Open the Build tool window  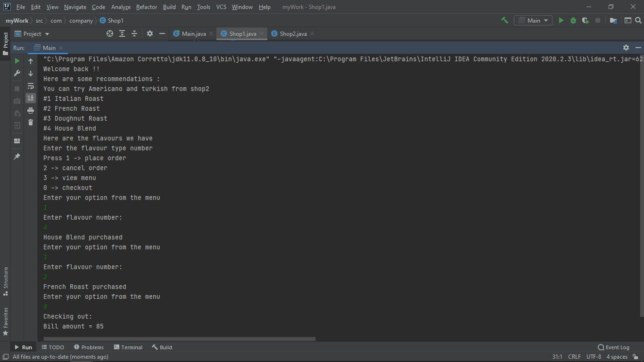point(162,347)
